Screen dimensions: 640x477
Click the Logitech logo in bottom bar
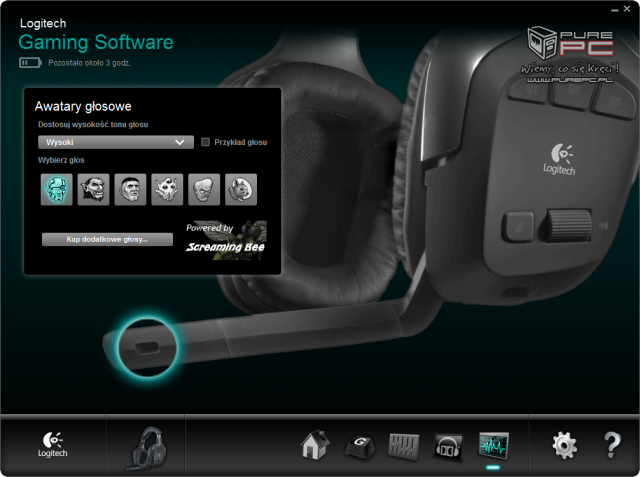click(x=53, y=444)
